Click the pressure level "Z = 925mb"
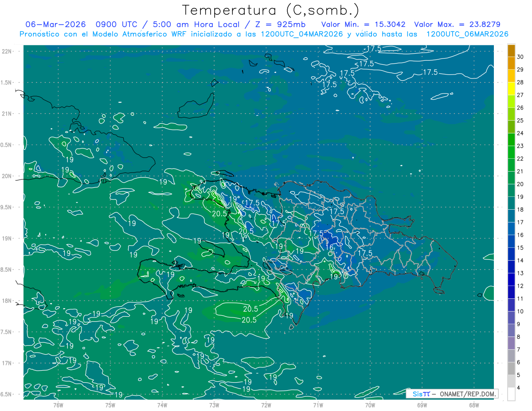This screenshot has width=532, height=411. (x=281, y=24)
